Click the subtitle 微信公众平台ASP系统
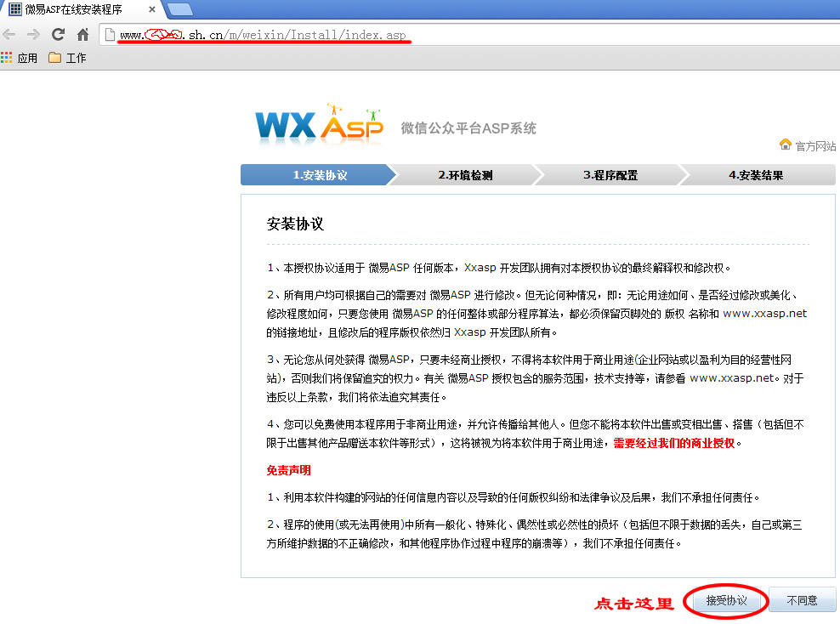This screenshot has width=840, height=624. coord(468,128)
